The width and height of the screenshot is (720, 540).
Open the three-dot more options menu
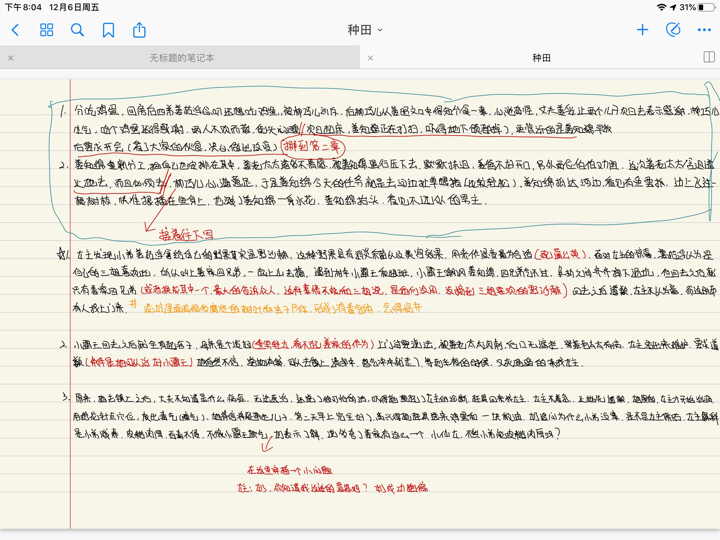tap(704, 30)
